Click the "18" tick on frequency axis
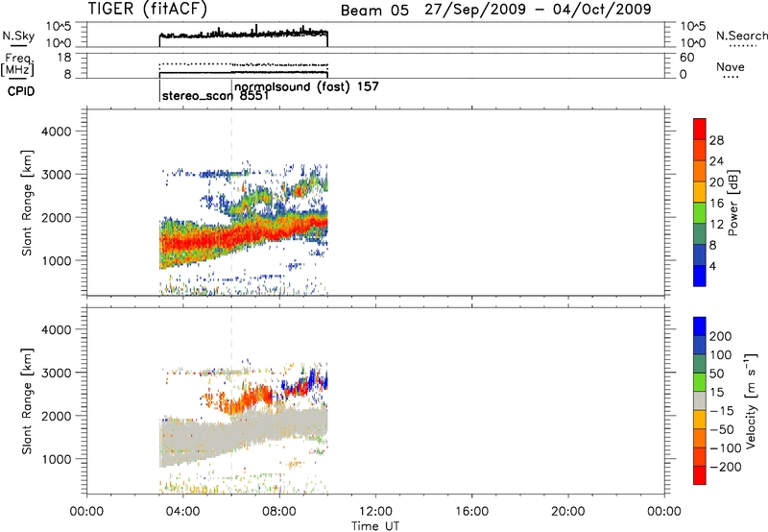This screenshot has width=768, height=532. tap(64, 57)
